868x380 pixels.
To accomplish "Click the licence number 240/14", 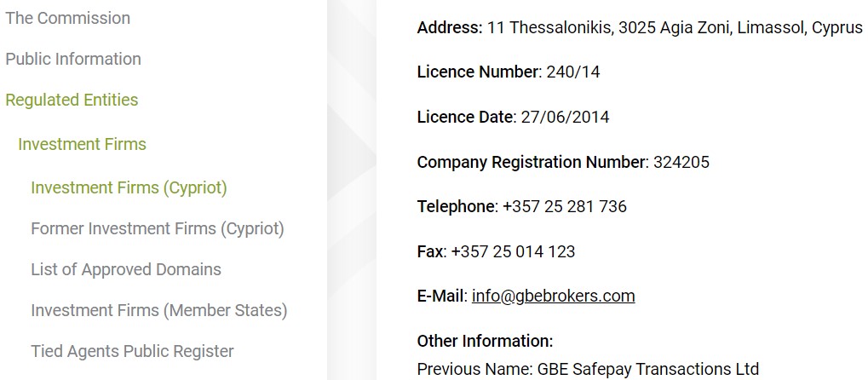I will coord(572,72).
